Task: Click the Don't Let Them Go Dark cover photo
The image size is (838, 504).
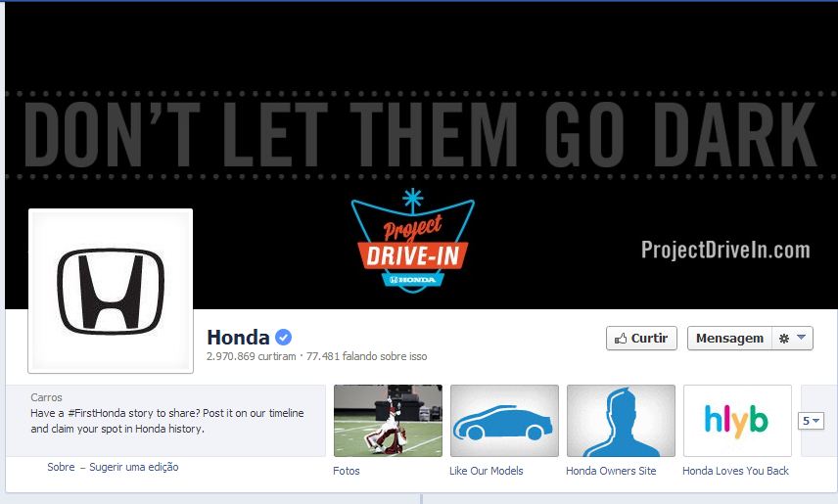Action: coord(421,134)
